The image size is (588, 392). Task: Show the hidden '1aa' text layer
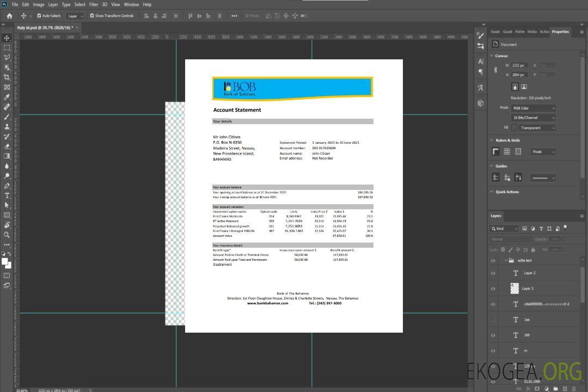(493, 320)
